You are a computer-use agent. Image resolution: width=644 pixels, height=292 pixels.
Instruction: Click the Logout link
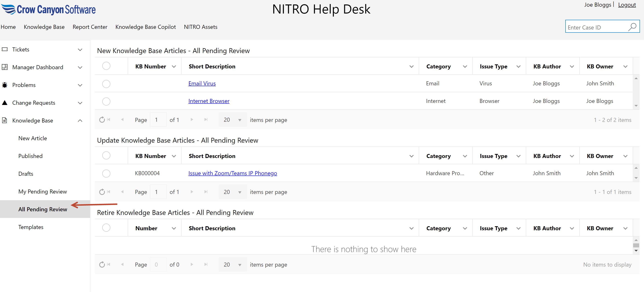(627, 5)
